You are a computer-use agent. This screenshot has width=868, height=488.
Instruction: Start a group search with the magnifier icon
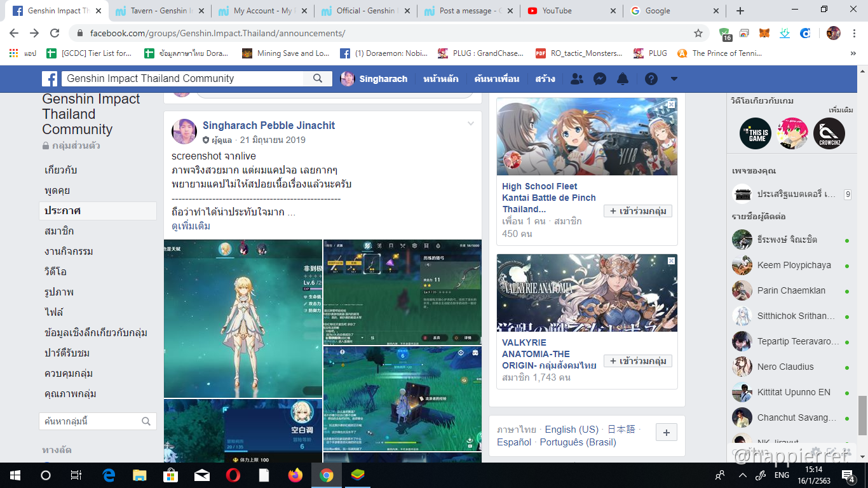316,78
